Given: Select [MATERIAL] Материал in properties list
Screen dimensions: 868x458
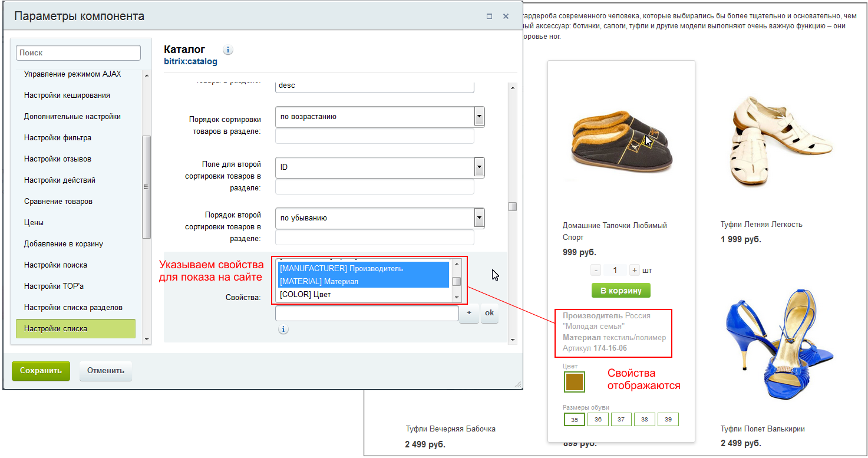Looking at the screenshot, I should (364, 281).
